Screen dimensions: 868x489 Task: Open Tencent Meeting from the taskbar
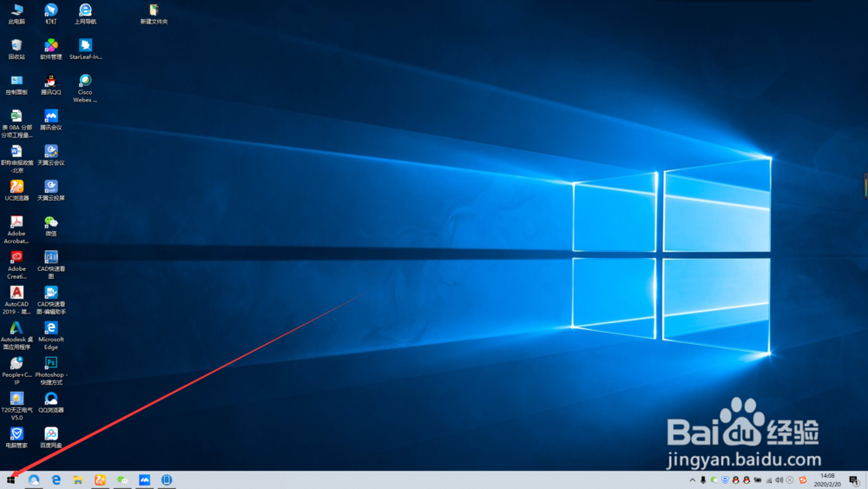144,480
